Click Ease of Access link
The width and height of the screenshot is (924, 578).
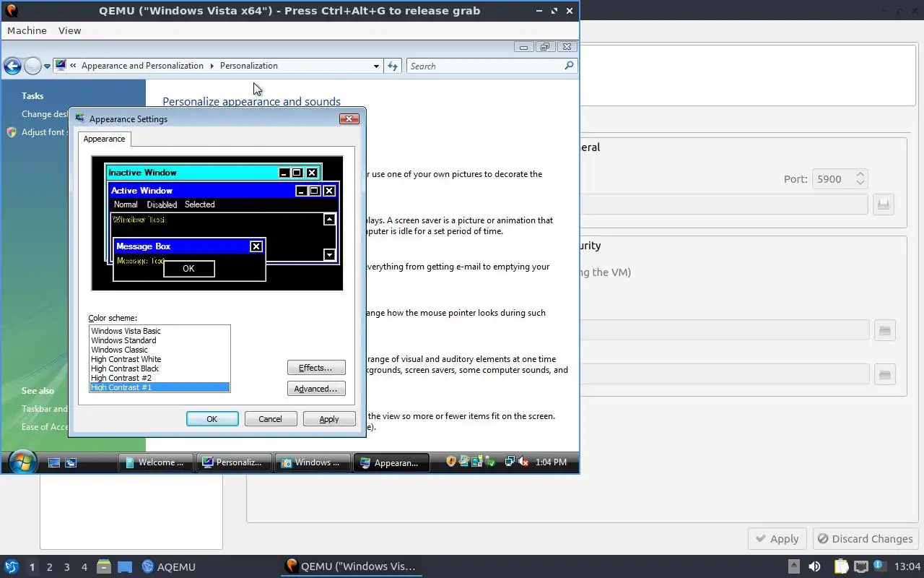click(x=45, y=427)
